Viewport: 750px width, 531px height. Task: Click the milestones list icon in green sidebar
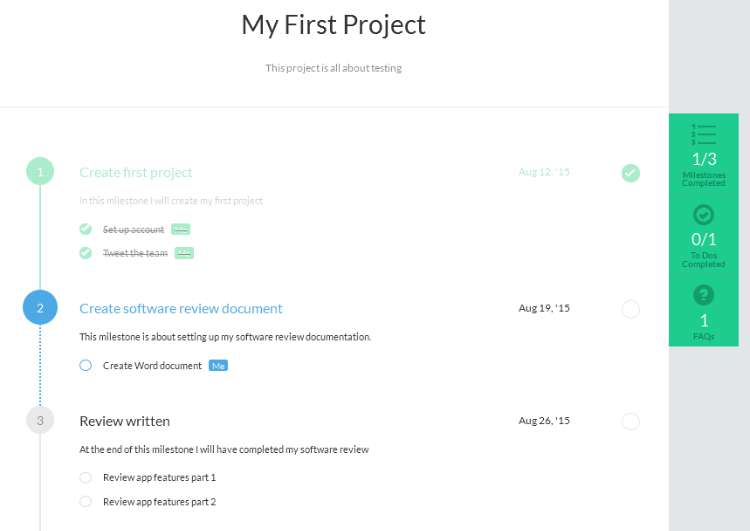point(704,134)
